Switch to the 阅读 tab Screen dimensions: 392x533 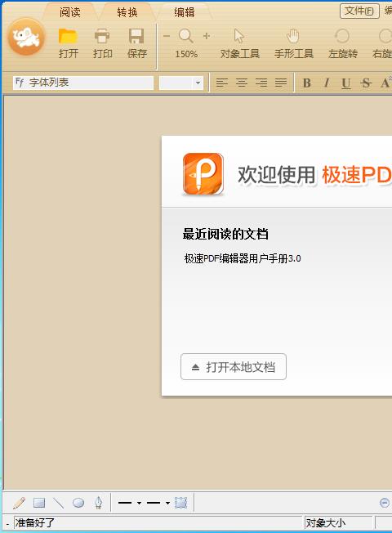click(x=70, y=12)
